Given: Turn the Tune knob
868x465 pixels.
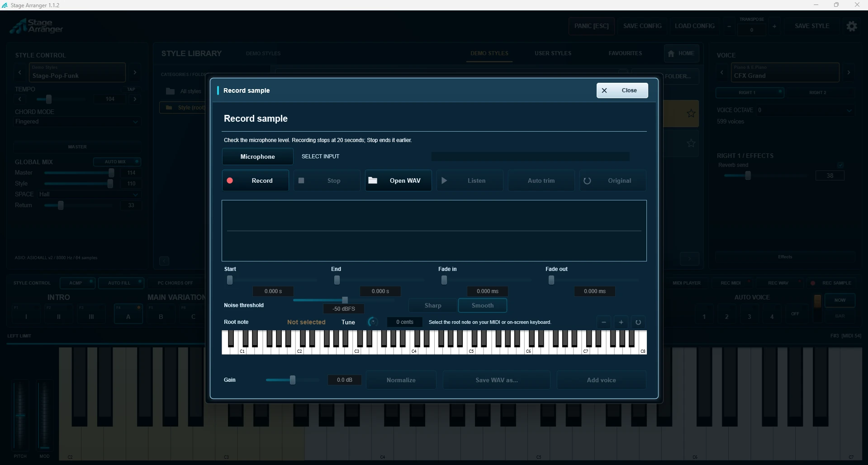Looking at the screenshot, I should point(372,322).
